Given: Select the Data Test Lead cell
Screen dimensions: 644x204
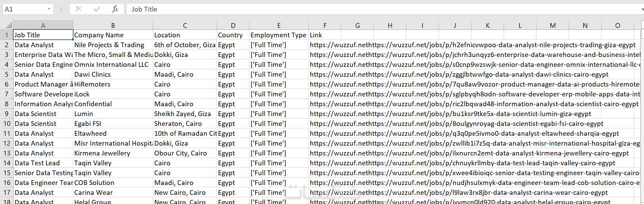Looking at the screenshot, I should coord(43,163).
